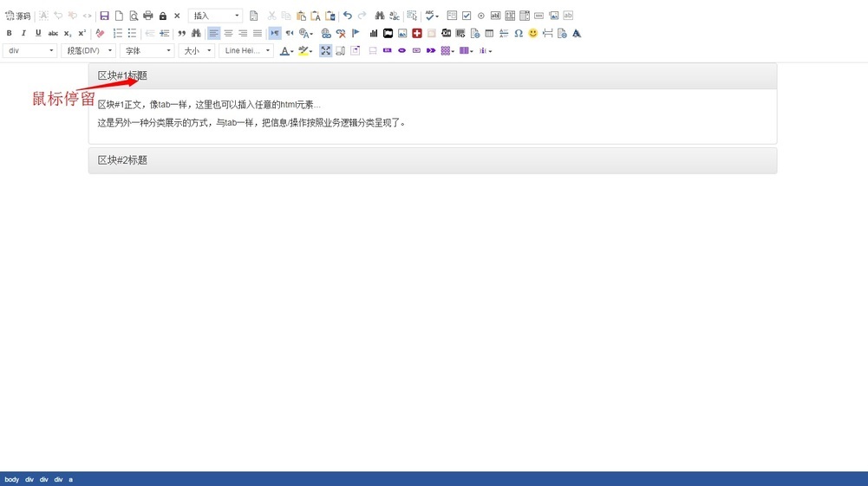868x486 pixels.
Task: Toggle superscript
Action: (82, 34)
